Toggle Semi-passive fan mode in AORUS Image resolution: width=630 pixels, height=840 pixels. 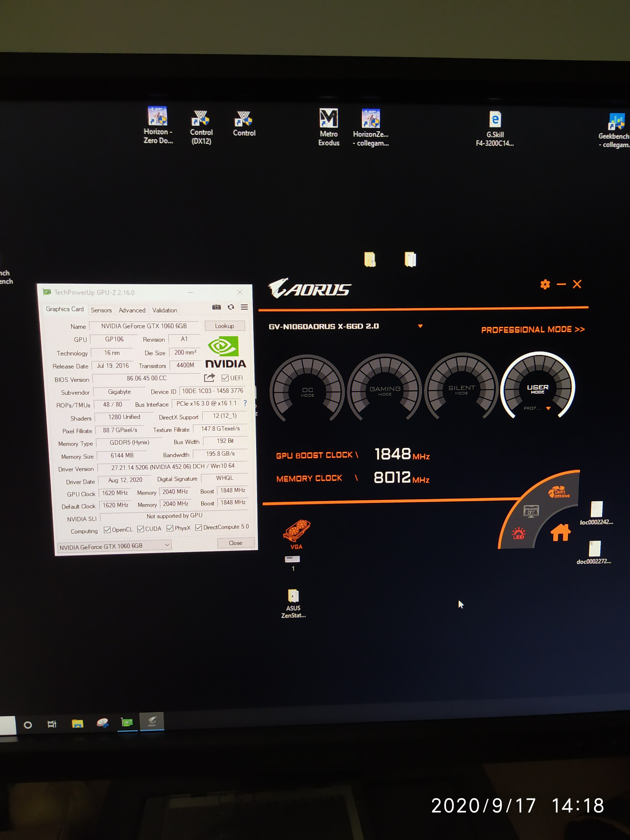tap(559, 492)
